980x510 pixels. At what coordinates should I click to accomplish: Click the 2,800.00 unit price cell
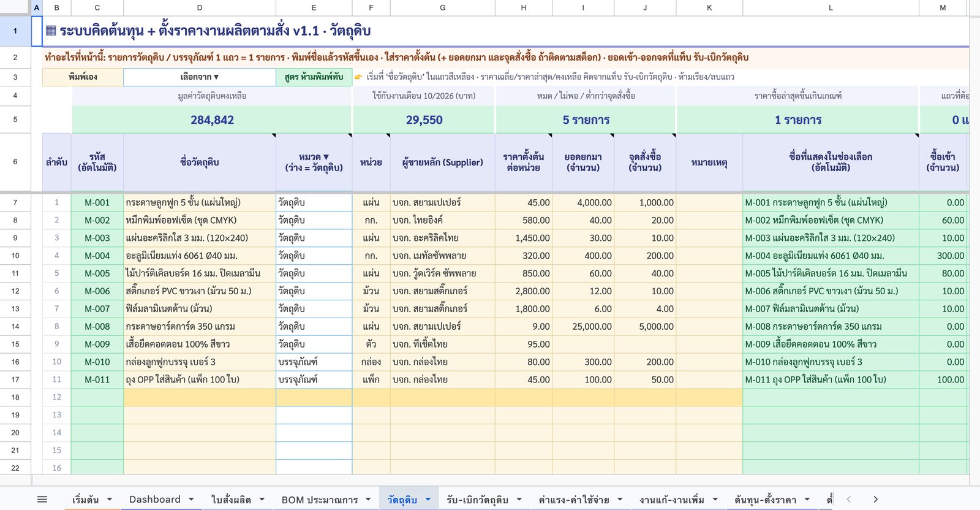(x=524, y=291)
